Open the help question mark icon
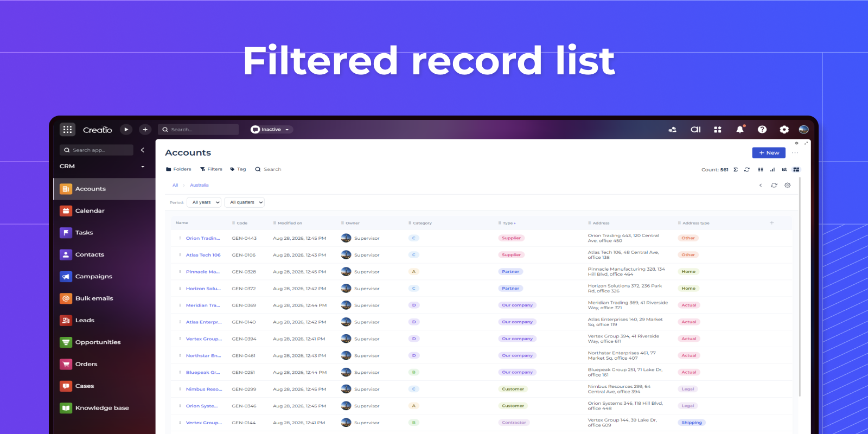This screenshot has height=434, width=868. pos(762,129)
